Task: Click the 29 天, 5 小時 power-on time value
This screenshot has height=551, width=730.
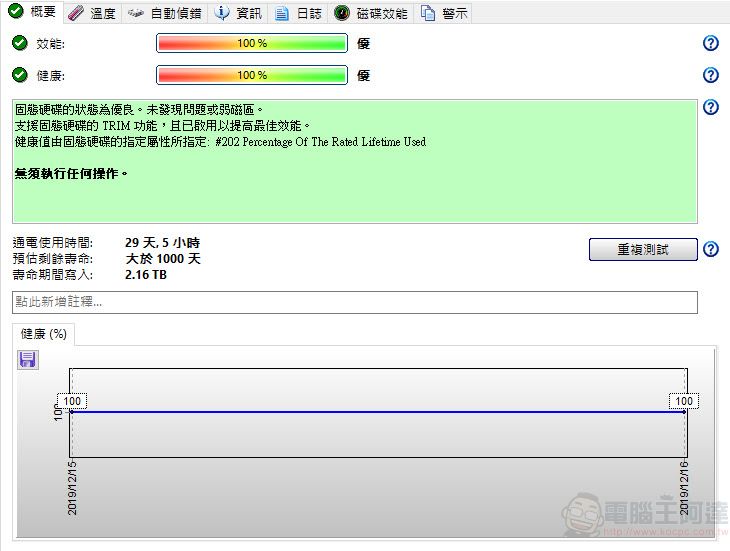Action: pyautogui.click(x=162, y=242)
